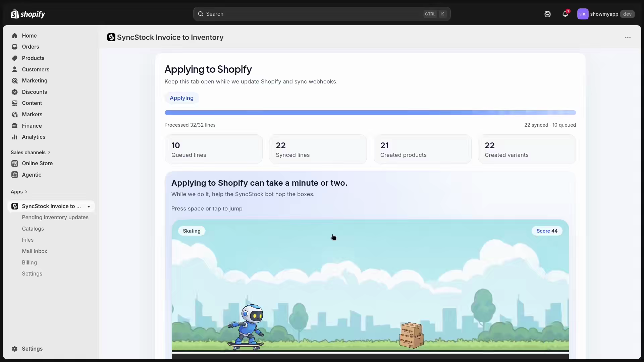Click the Content image icon

pyautogui.click(x=15, y=103)
